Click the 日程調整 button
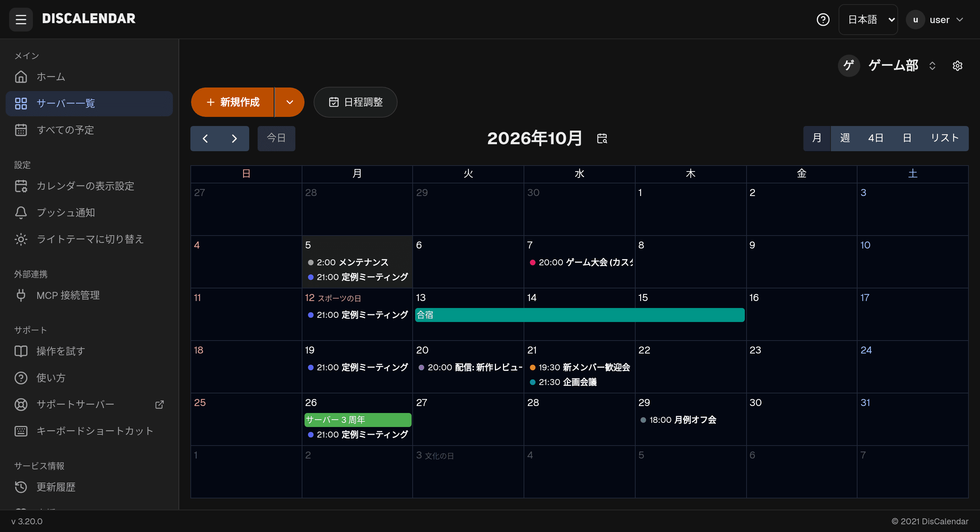980x532 pixels. coord(355,102)
